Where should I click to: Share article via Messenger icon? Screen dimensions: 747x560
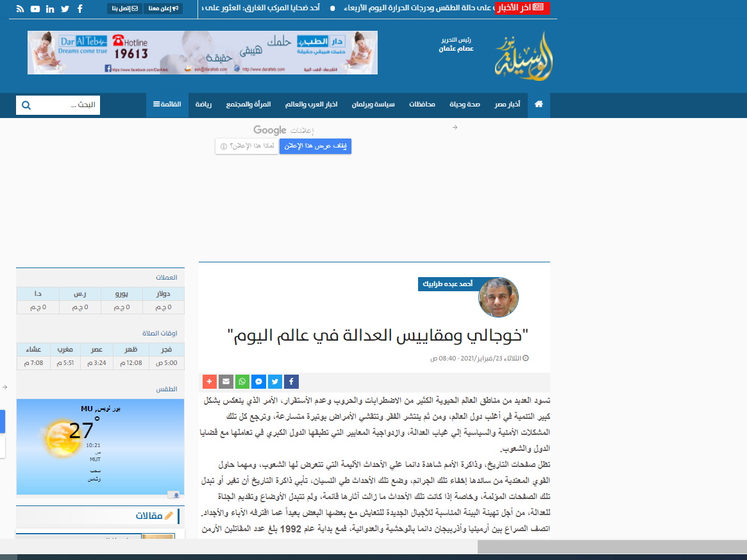[x=258, y=381]
